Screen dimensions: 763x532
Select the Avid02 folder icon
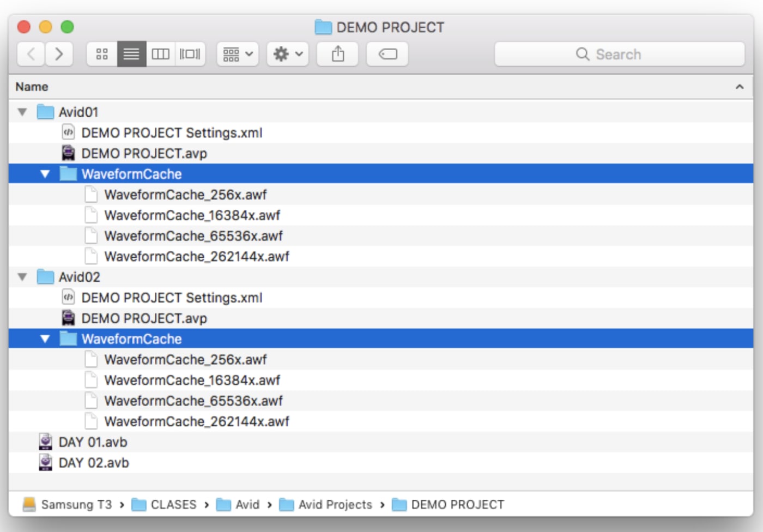point(45,277)
